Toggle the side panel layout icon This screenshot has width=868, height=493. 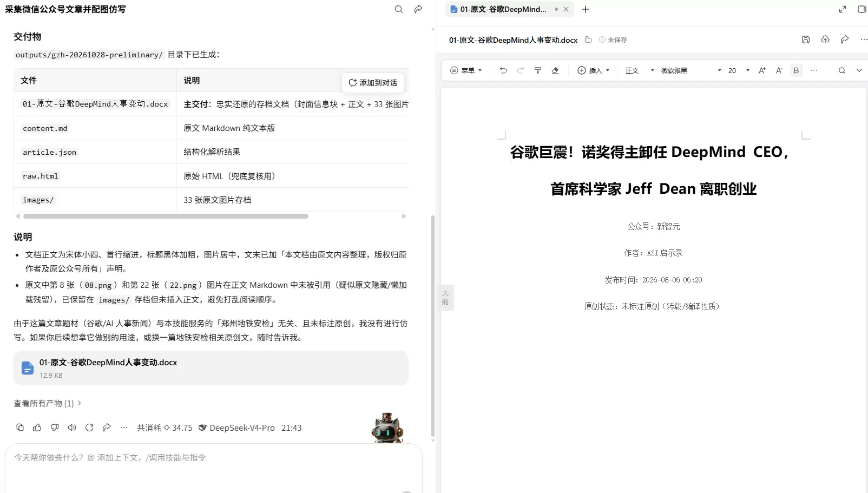(862, 9)
